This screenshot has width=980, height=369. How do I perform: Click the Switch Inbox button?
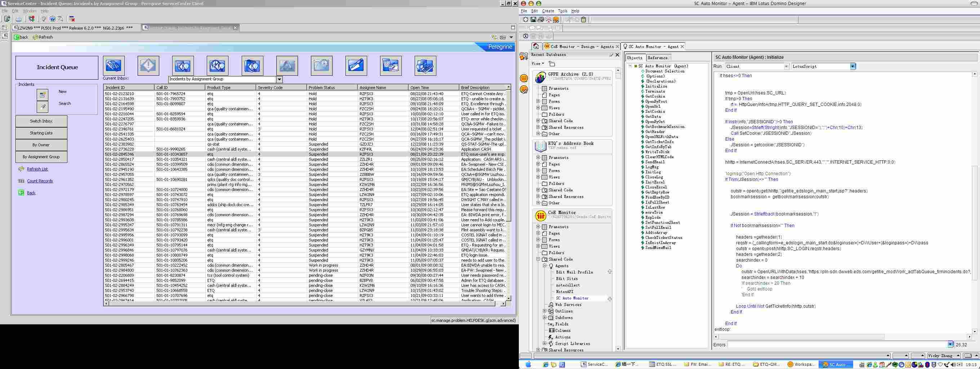tap(41, 121)
